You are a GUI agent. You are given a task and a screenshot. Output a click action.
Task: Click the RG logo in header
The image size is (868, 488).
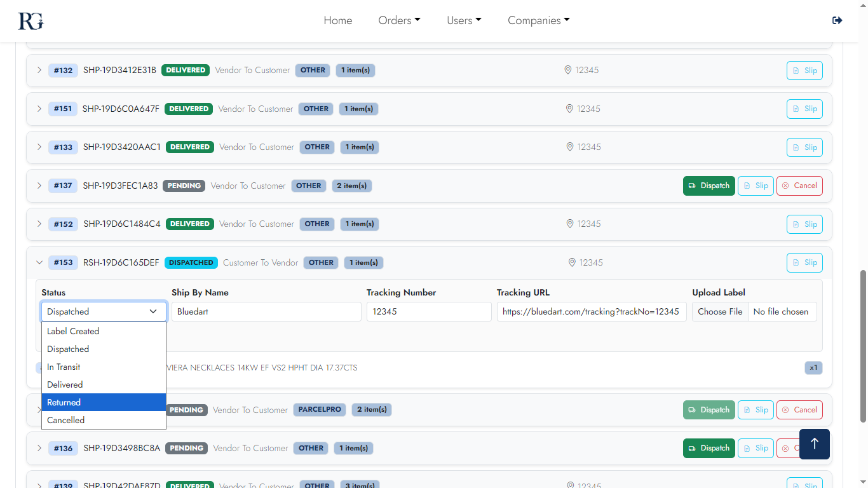click(31, 20)
